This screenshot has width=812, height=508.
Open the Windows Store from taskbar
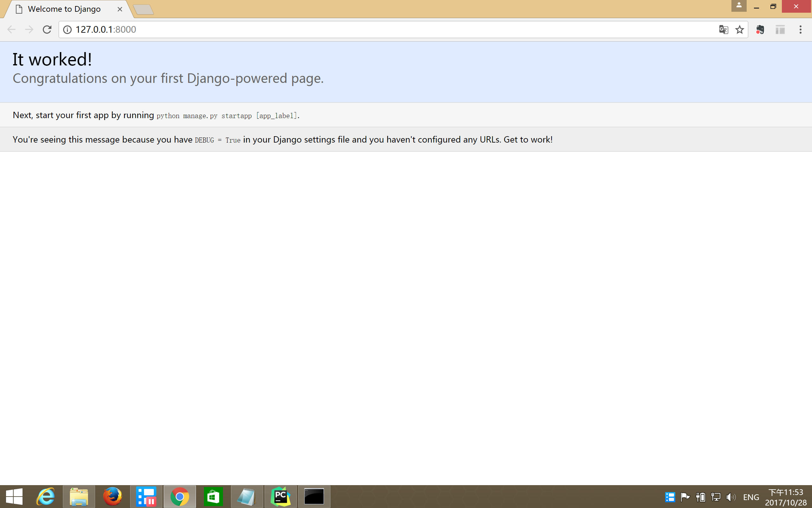pyautogui.click(x=213, y=497)
